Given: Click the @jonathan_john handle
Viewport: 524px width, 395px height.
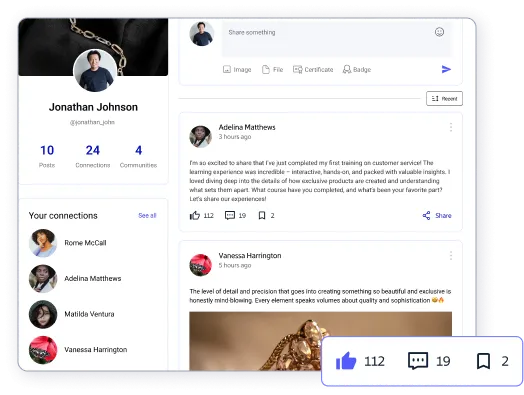Looking at the screenshot, I should click(92, 122).
